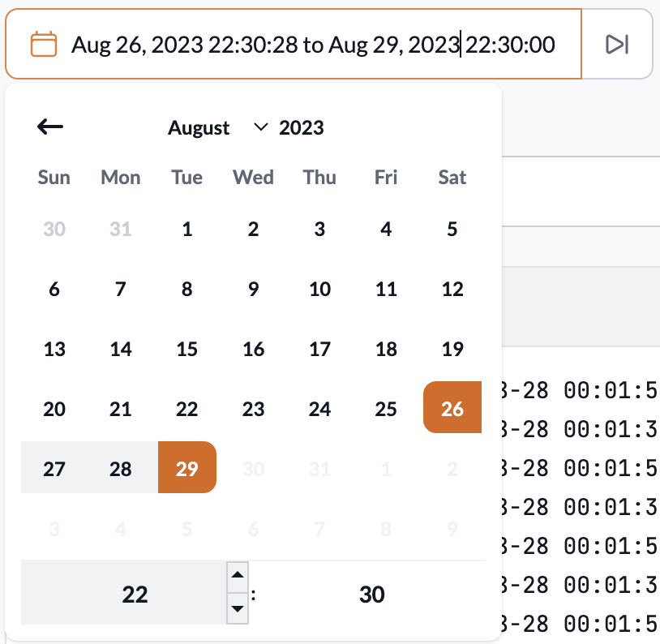660x644 pixels.
Task: Decrease the hour with down stepper arrow
Action: pos(237,607)
